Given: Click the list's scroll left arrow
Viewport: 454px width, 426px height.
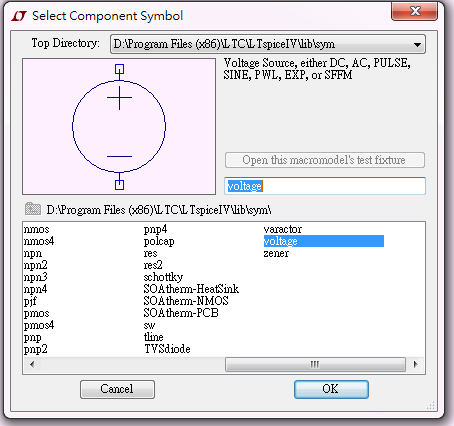Looking at the screenshot, I should (x=32, y=364).
